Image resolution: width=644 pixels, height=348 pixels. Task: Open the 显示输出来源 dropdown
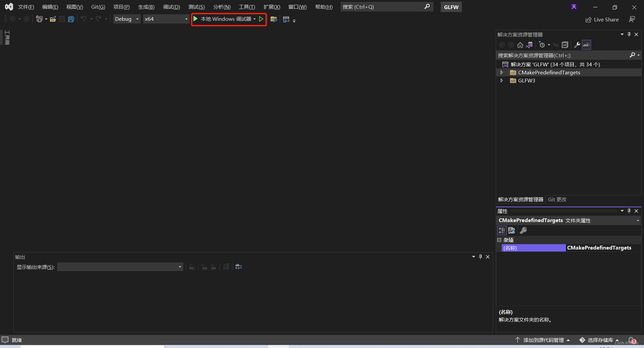pos(180,267)
